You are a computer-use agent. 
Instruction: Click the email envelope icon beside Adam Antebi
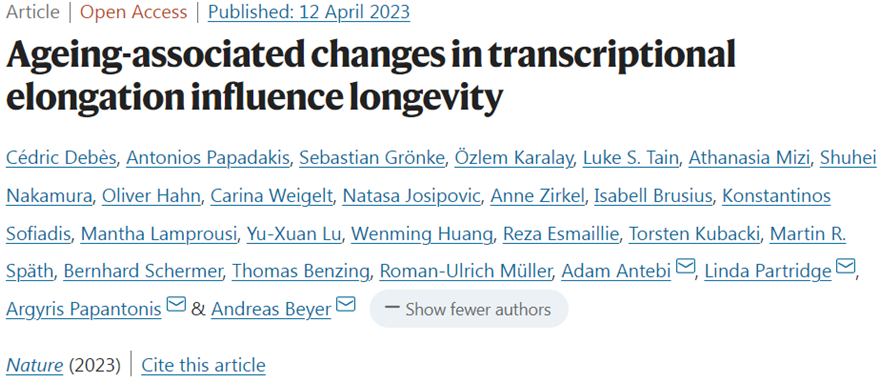click(x=685, y=267)
